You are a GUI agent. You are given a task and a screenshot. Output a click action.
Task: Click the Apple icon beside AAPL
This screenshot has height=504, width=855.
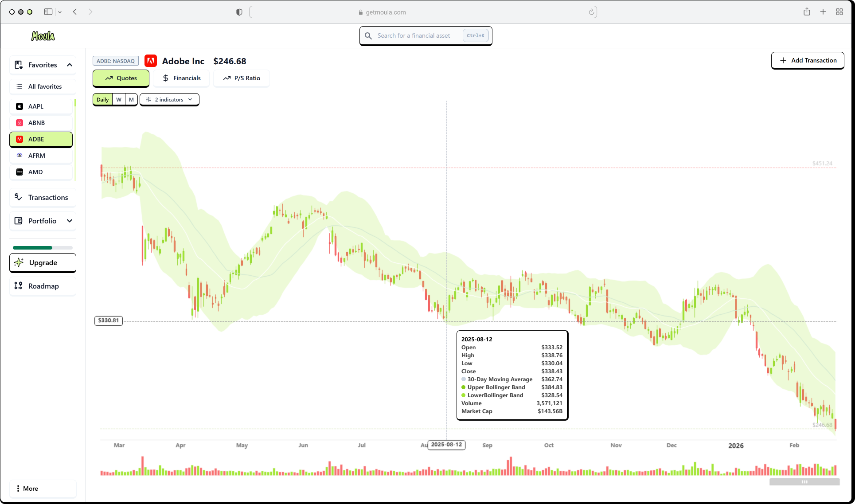[x=20, y=106]
